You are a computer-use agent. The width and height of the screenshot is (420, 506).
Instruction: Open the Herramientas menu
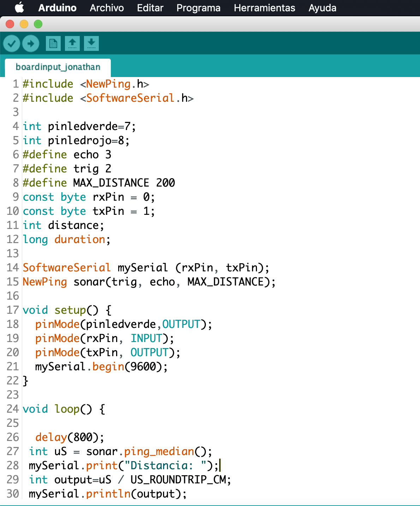pos(265,8)
